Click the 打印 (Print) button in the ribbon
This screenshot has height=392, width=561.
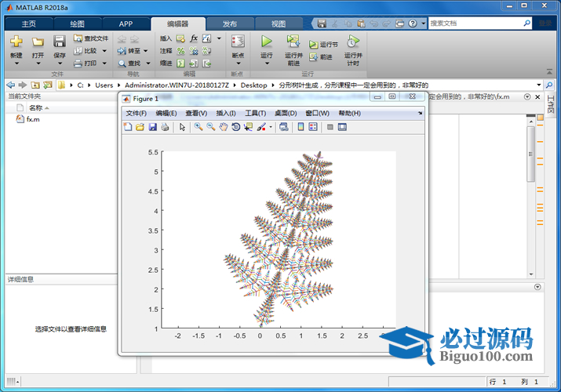click(86, 64)
